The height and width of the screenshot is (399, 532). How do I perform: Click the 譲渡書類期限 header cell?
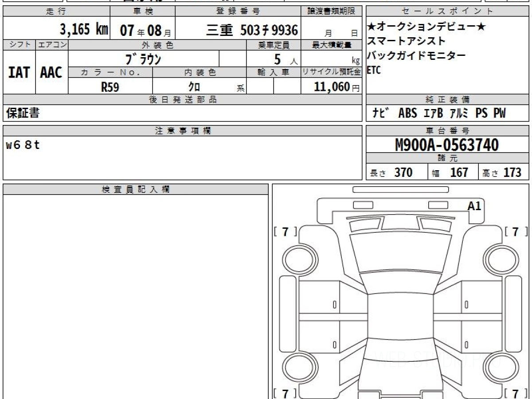coord(332,12)
